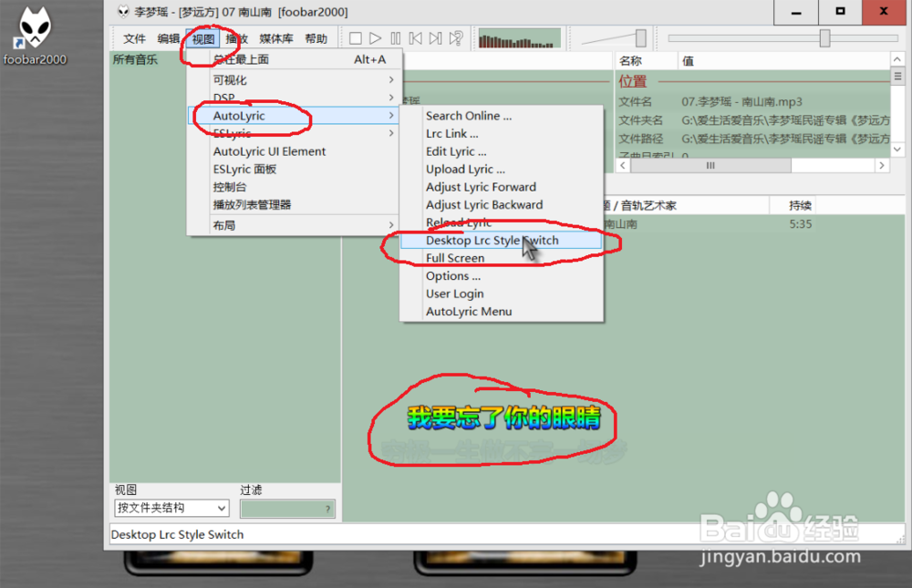Viewport: 912px width, 588px height.
Task: Open the 编辑 menu
Action: point(168,39)
